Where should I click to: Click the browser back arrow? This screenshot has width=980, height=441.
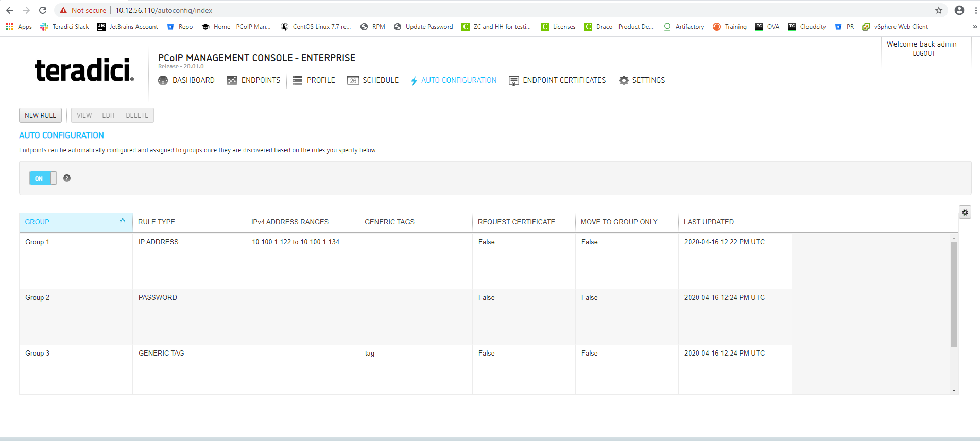coord(10,10)
